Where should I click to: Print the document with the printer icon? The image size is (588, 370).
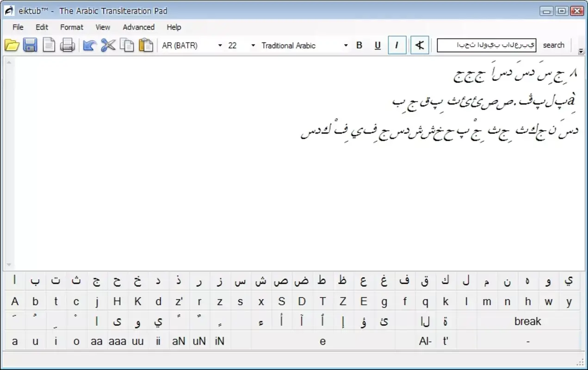pyautogui.click(x=68, y=45)
